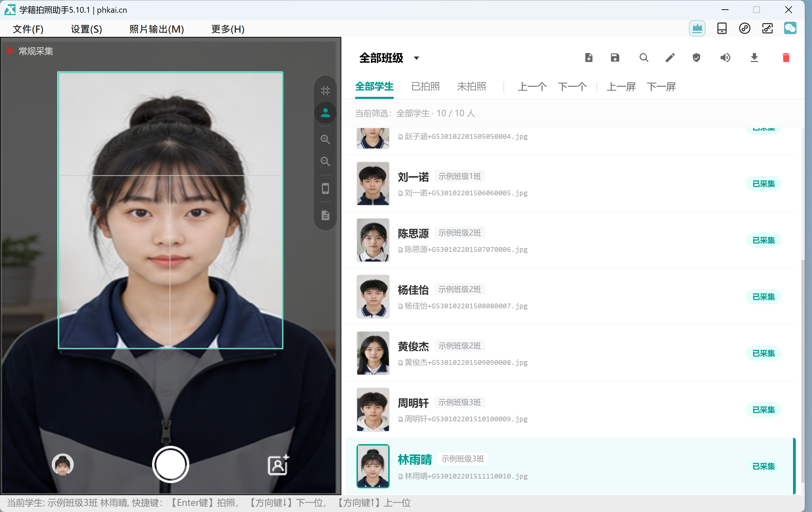Click the 下一屏 button
812x512 pixels.
(x=661, y=87)
